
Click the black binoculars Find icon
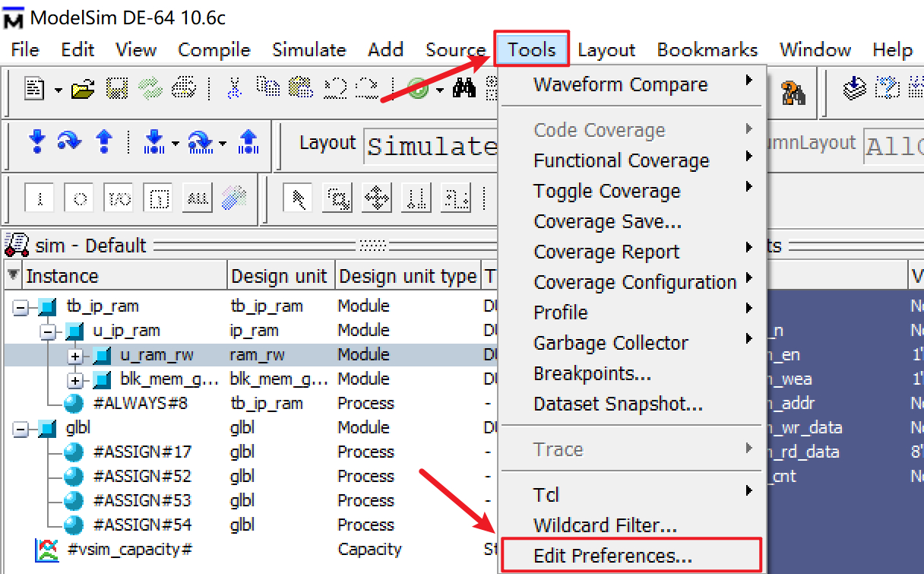click(x=464, y=90)
